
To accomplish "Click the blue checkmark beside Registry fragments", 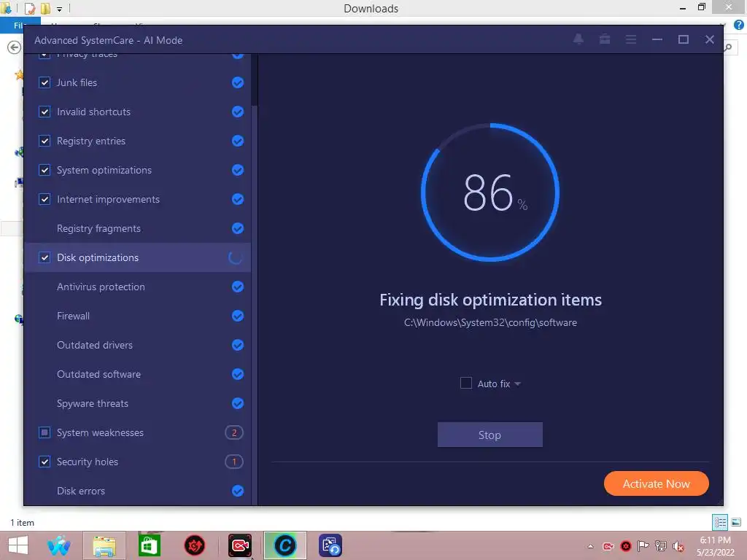I will coord(238,228).
